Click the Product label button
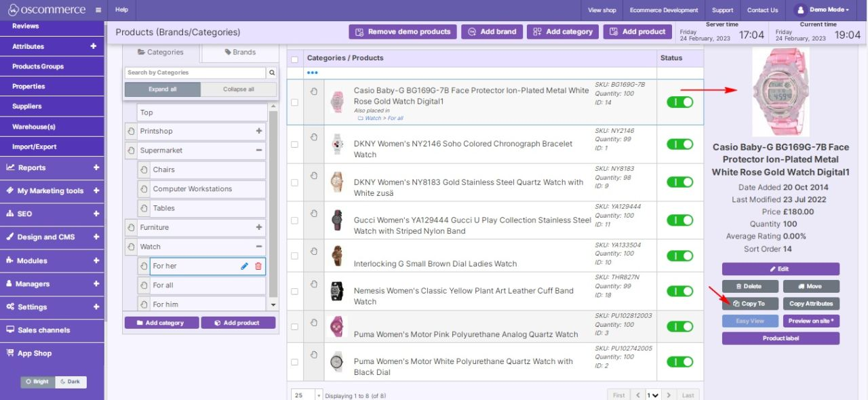The image size is (868, 400). click(x=781, y=338)
